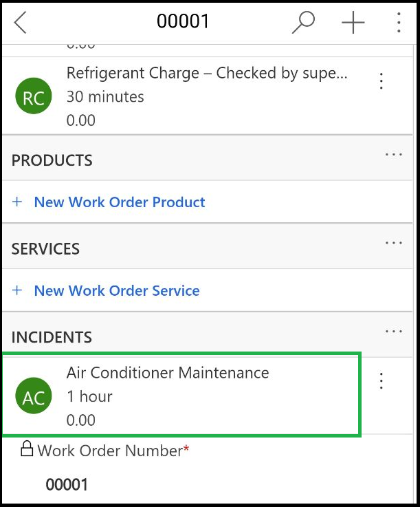Screen dimensions: 420x507
Task: Select the PRODUCTS section header
Action: (52, 160)
